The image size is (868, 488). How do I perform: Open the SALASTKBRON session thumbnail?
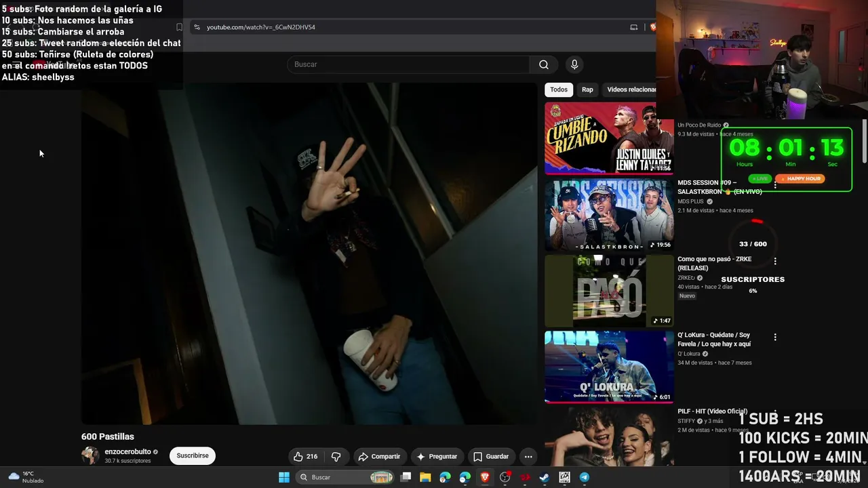609,215
